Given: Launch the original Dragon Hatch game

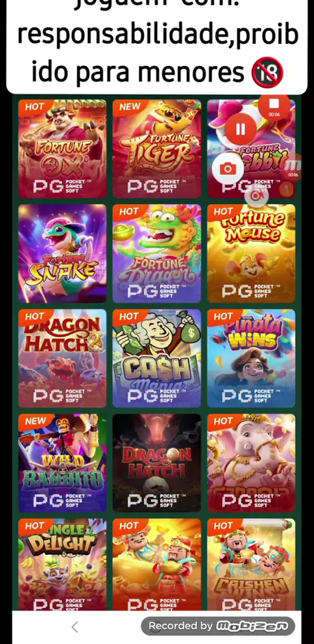Looking at the screenshot, I should 157,463.
